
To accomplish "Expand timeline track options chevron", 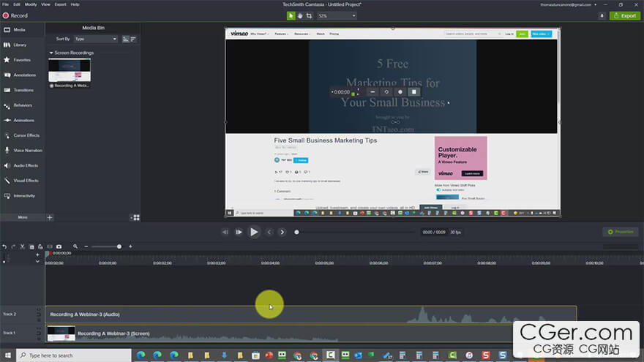I will pyautogui.click(x=37, y=261).
